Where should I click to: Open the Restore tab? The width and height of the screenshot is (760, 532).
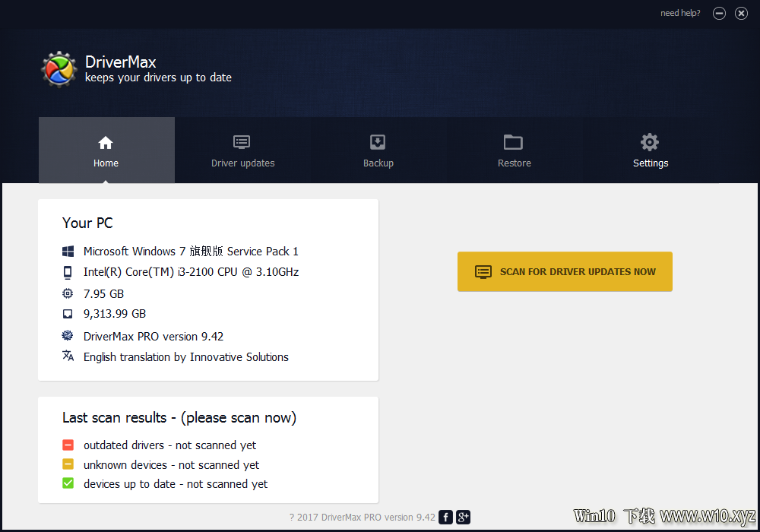[514, 150]
